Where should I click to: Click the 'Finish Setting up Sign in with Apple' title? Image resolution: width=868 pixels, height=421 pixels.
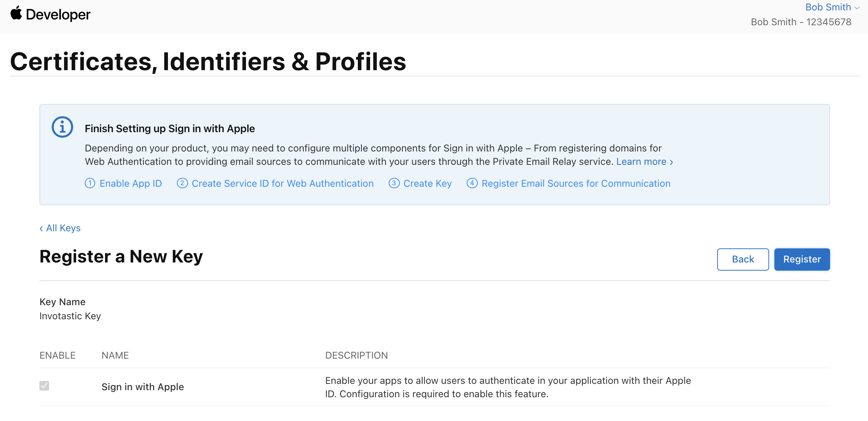tap(170, 128)
